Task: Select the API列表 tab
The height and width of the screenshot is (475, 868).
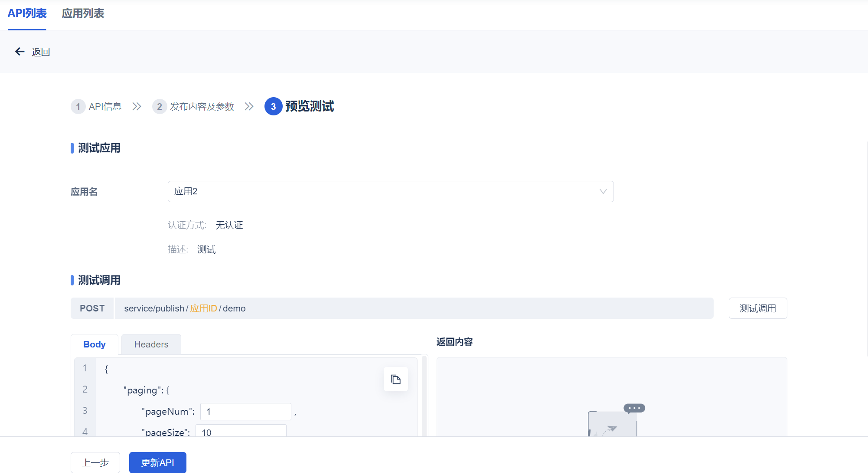Action: click(x=27, y=14)
